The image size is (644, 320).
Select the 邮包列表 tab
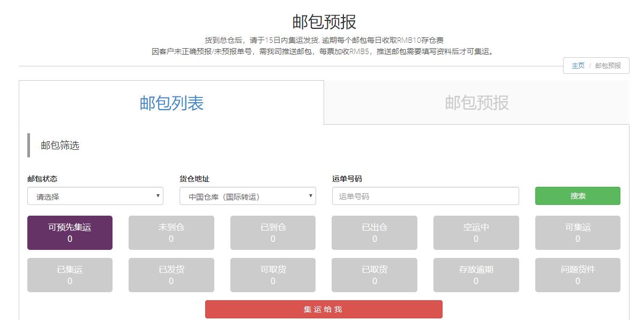pos(171,104)
